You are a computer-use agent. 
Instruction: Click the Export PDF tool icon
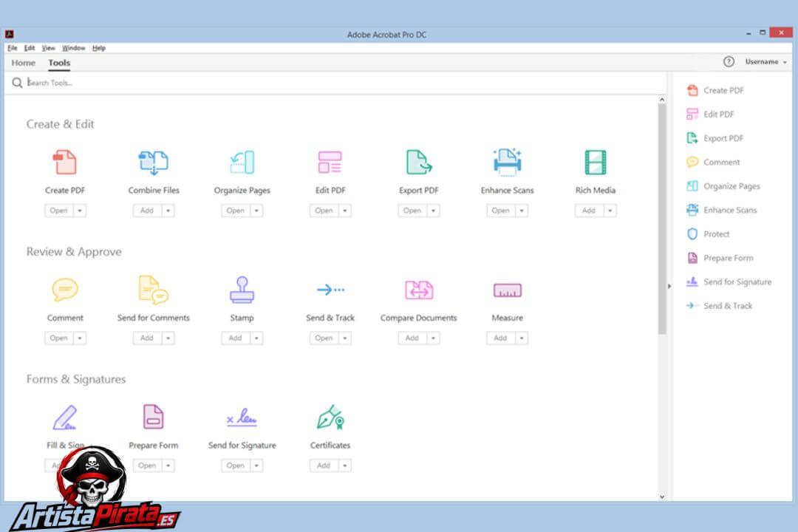pyautogui.click(x=418, y=163)
